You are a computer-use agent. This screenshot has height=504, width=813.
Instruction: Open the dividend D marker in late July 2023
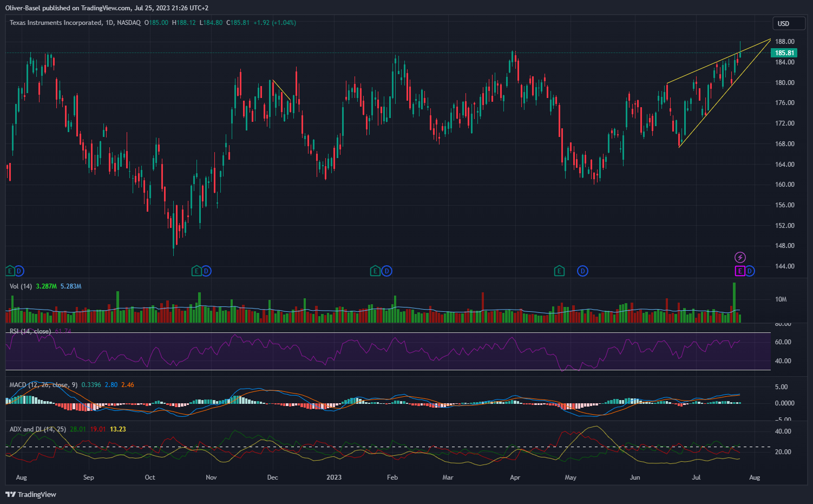pyautogui.click(x=750, y=271)
